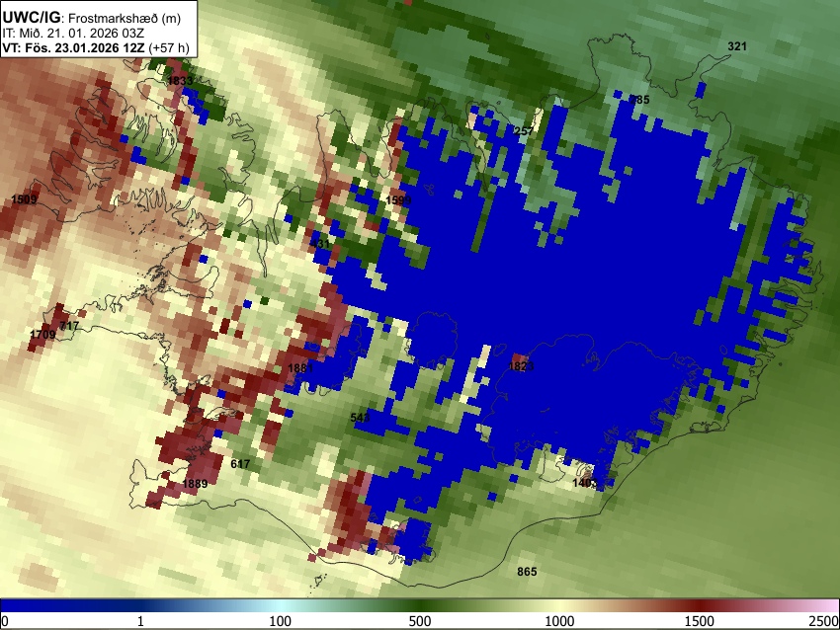Click the legend label '0'
Image resolution: width=840 pixels, height=630 pixels.
click(5, 621)
